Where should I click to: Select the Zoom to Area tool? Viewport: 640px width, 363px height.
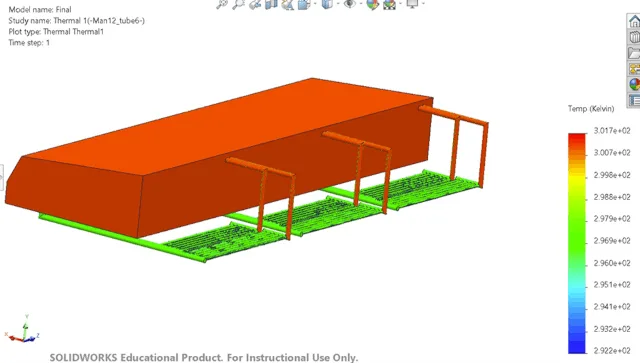[238, 4]
